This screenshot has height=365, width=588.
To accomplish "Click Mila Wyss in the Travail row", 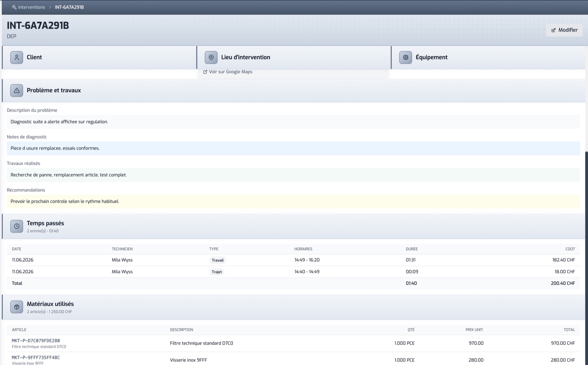I will (122, 260).
